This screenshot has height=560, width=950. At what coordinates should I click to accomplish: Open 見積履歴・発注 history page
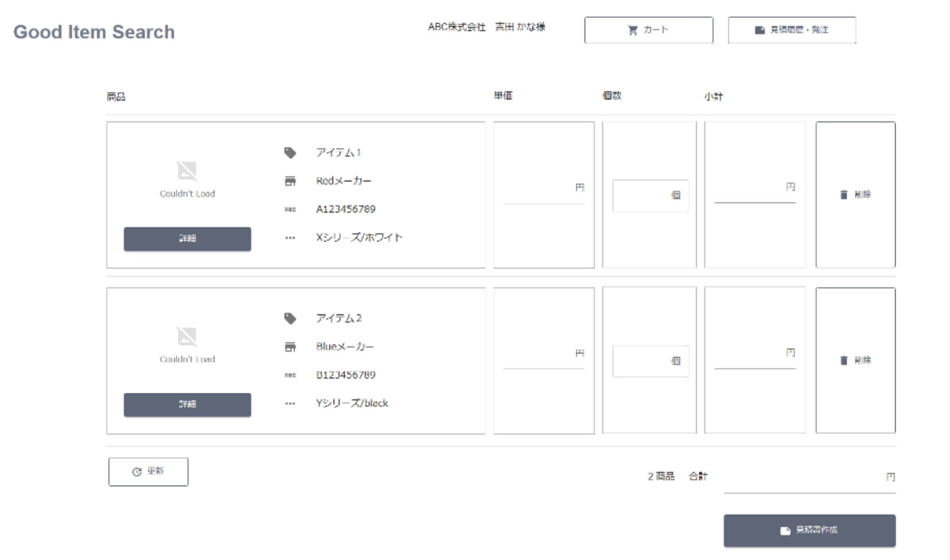click(x=791, y=30)
